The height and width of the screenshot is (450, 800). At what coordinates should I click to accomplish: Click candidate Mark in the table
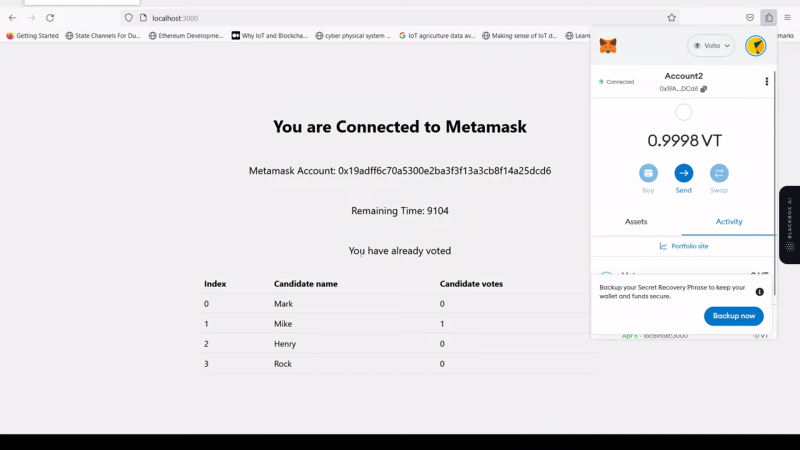(x=283, y=304)
